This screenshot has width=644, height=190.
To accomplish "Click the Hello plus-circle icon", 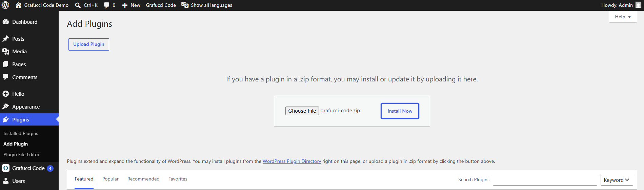I will click(x=5, y=94).
